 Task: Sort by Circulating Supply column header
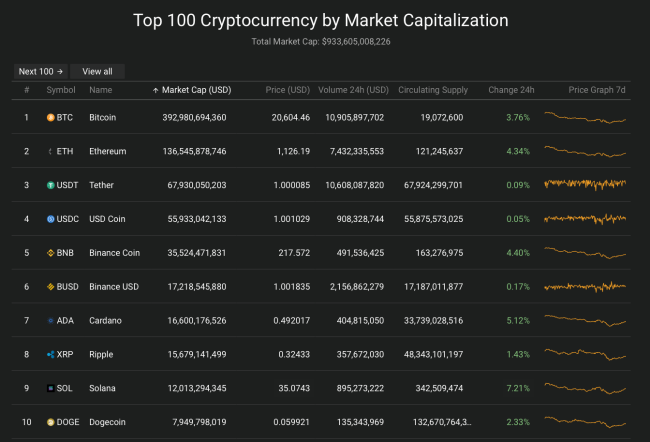[x=433, y=90]
